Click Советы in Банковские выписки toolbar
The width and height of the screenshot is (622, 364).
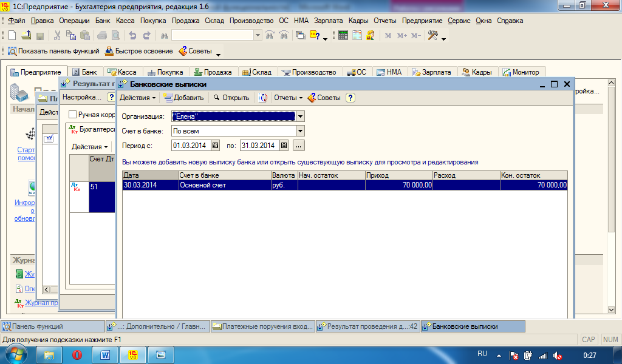[324, 98]
